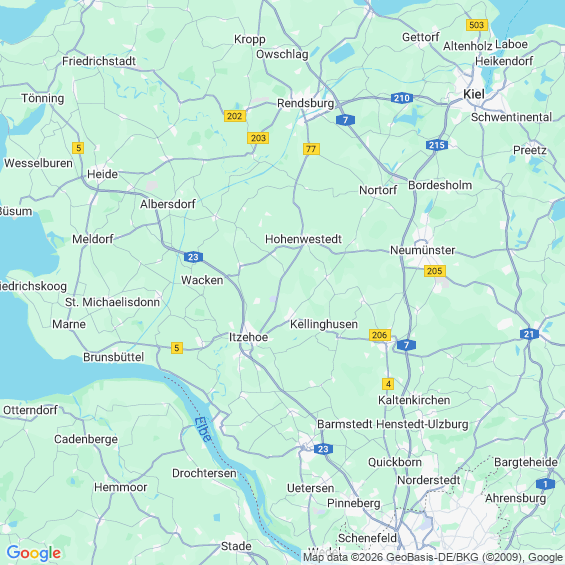Click the Itzehoe town label
The image size is (565, 565).
click(249, 337)
